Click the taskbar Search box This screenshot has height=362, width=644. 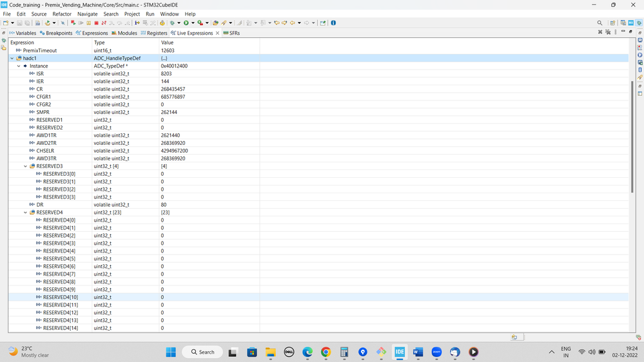click(x=202, y=352)
